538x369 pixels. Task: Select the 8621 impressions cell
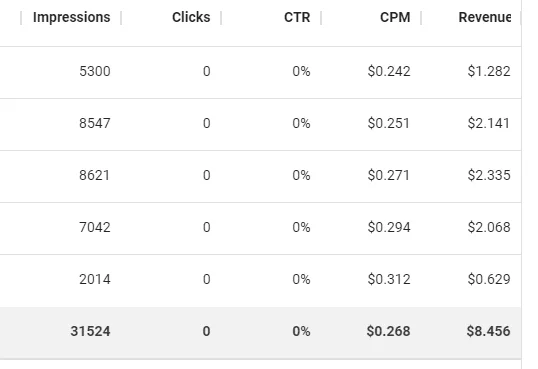[x=94, y=175]
